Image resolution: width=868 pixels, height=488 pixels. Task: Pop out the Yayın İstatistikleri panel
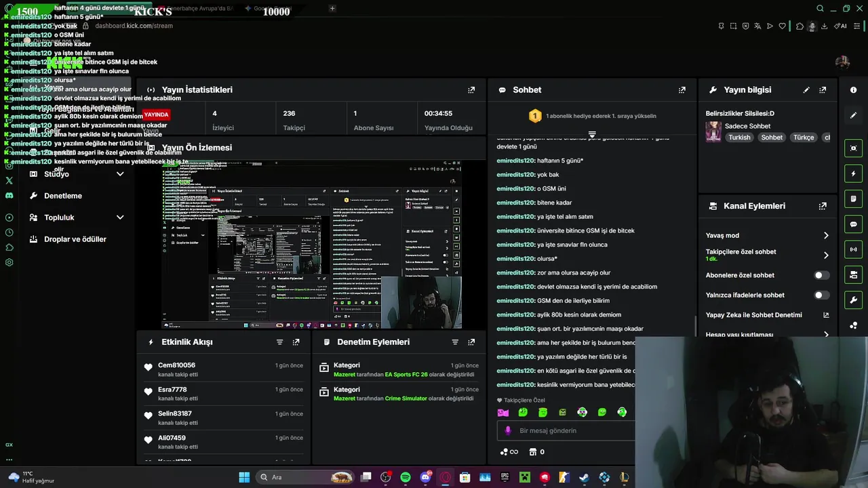(x=471, y=89)
